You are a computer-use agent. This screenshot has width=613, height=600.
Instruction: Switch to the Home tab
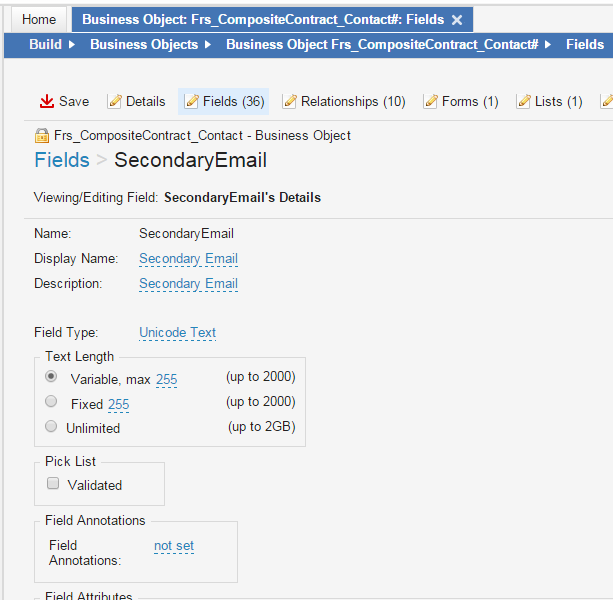point(39,20)
